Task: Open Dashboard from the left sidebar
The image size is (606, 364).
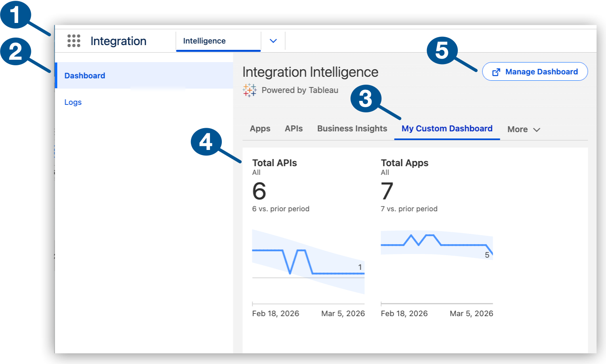Action: (85, 75)
